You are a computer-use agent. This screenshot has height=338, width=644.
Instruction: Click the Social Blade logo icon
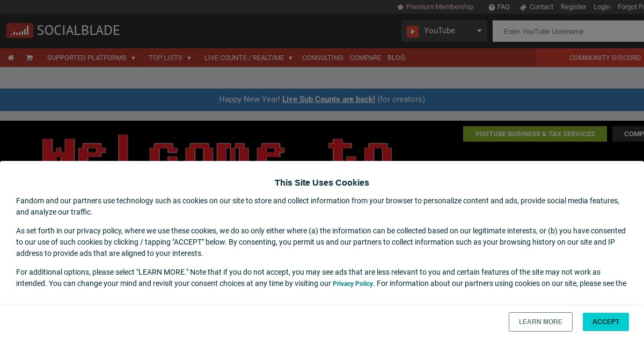19,31
